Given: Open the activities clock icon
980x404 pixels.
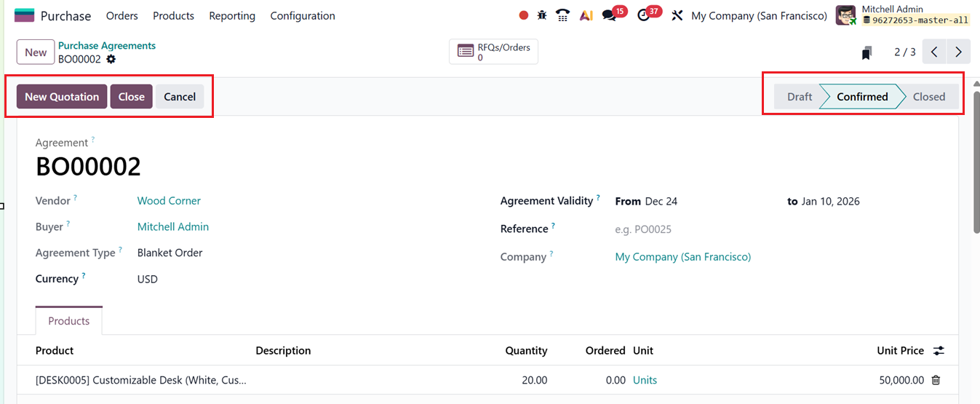Looking at the screenshot, I should coord(643,15).
